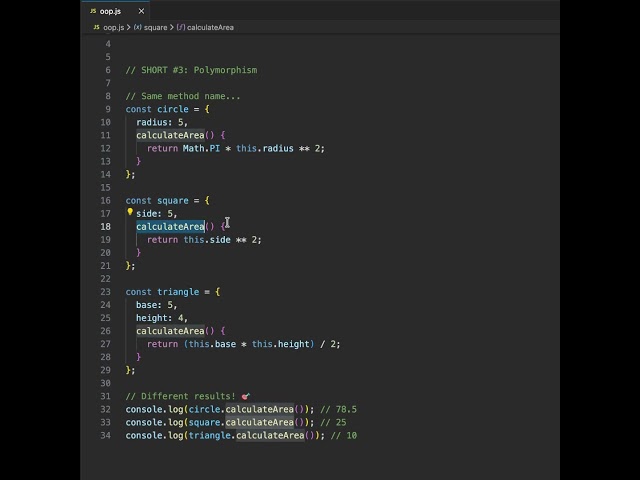The height and width of the screenshot is (480, 640).
Task: Click 'height: 4,' on line 25
Action: point(162,318)
